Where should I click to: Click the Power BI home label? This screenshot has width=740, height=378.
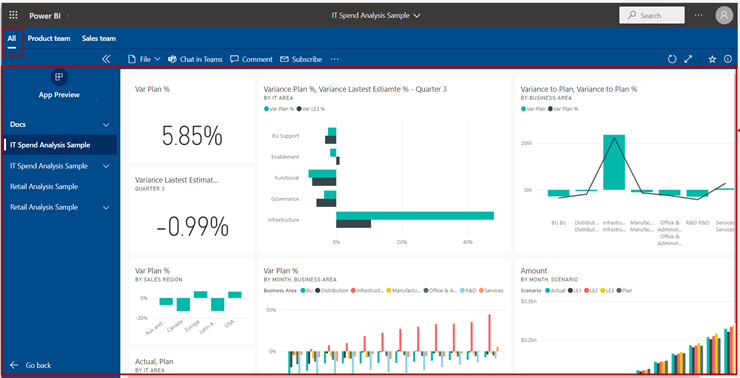(45, 16)
